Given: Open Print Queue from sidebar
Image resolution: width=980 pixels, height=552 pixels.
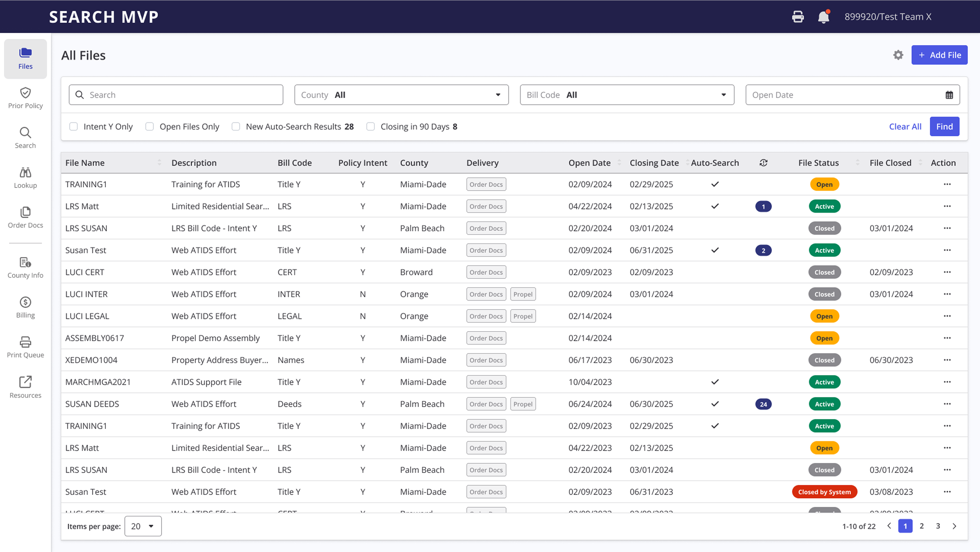Looking at the screenshot, I should (25, 347).
